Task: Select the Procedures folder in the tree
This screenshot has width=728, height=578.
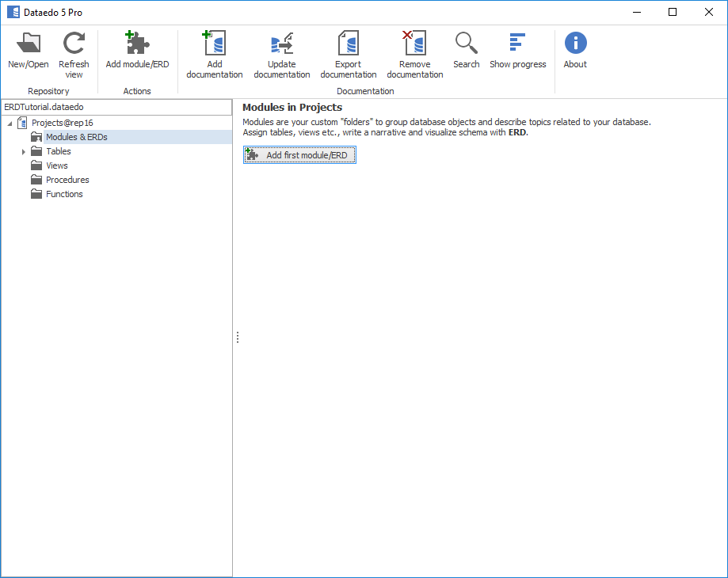Action: click(67, 180)
